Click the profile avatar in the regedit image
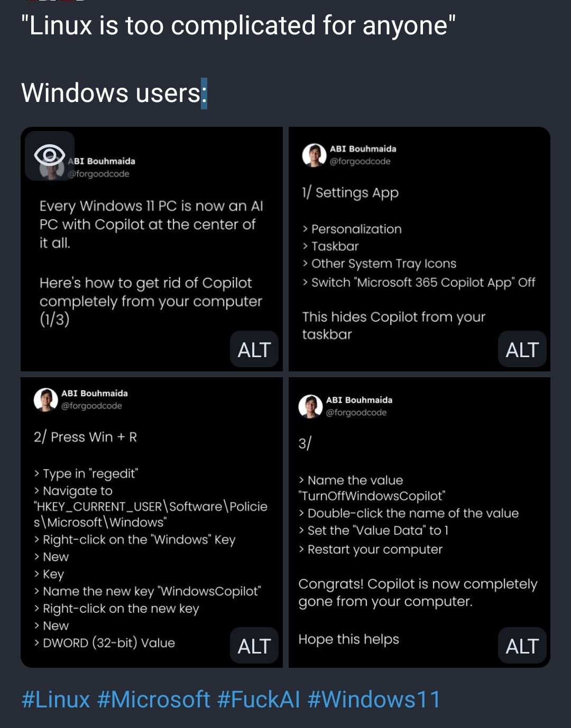 click(x=46, y=399)
